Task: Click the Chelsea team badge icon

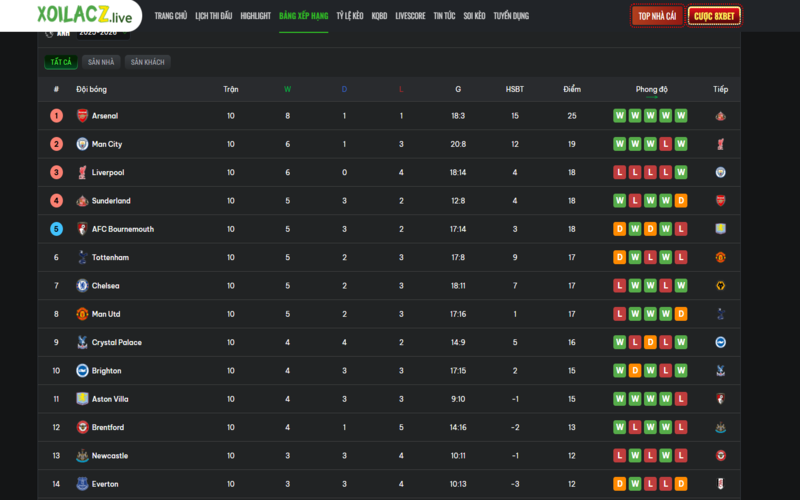Action: point(83,286)
